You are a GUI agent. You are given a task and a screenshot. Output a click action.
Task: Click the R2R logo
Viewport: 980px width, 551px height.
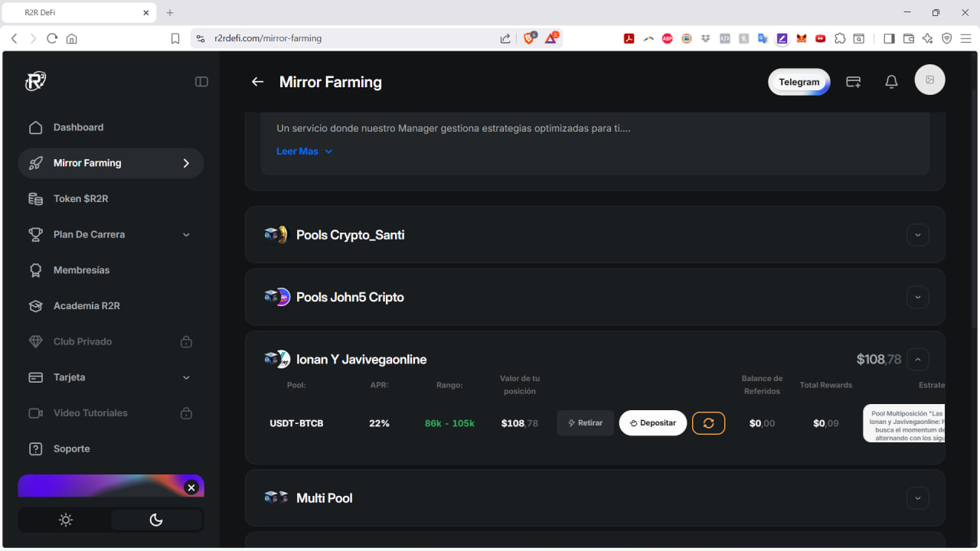click(35, 81)
